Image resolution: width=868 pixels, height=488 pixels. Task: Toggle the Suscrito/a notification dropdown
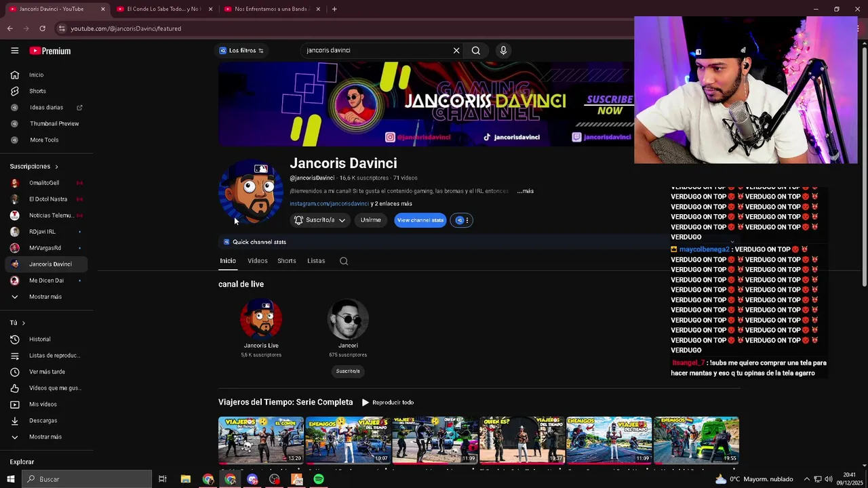click(320, 220)
